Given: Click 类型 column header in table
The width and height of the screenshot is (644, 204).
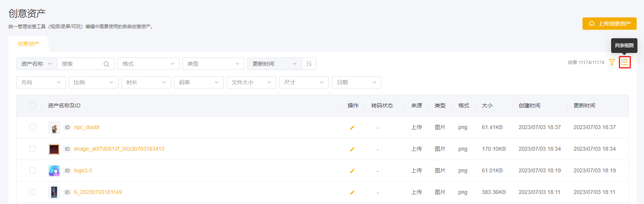Looking at the screenshot, I should click(440, 105).
